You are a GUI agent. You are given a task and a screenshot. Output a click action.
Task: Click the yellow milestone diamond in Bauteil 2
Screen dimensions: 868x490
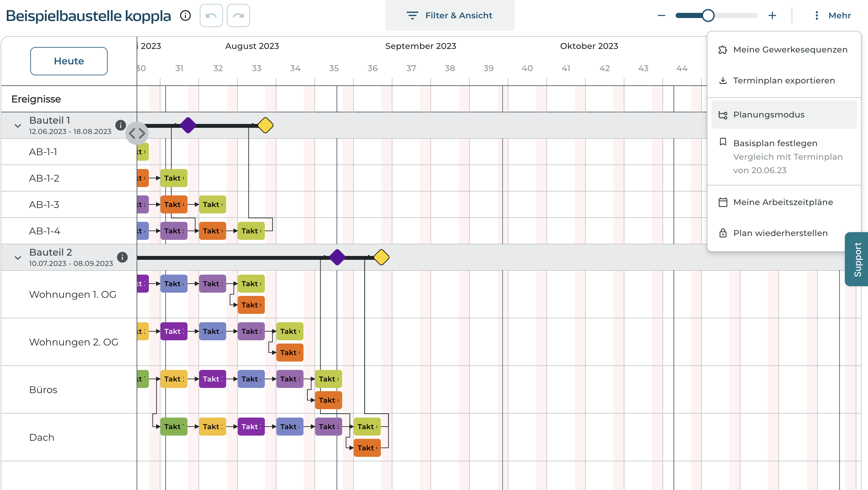pyautogui.click(x=381, y=257)
